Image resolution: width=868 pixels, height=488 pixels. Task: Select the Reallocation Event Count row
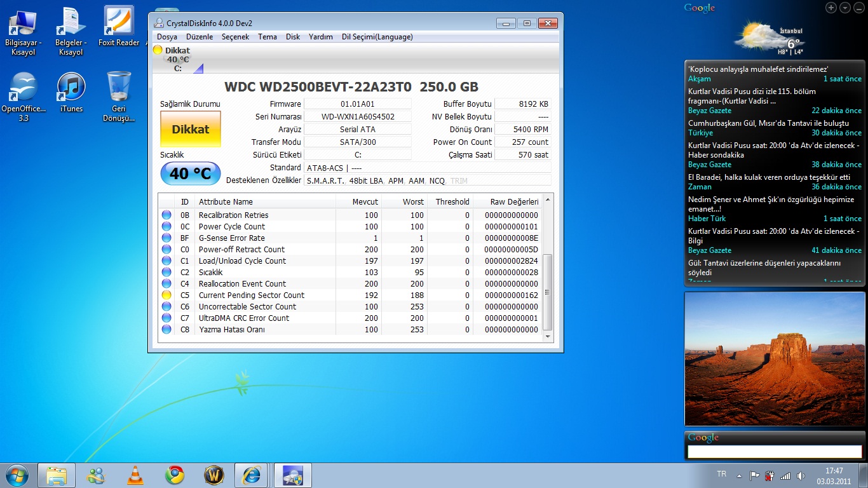(x=350, y=284)
